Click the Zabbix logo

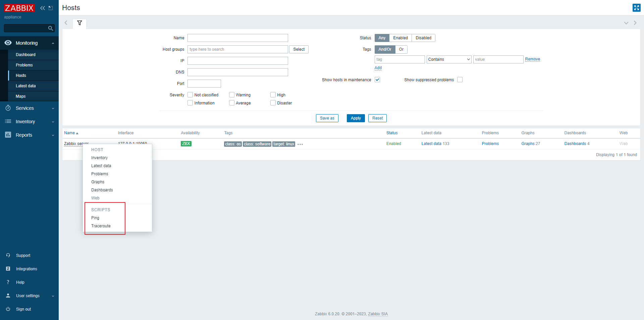tap(19, 8)
